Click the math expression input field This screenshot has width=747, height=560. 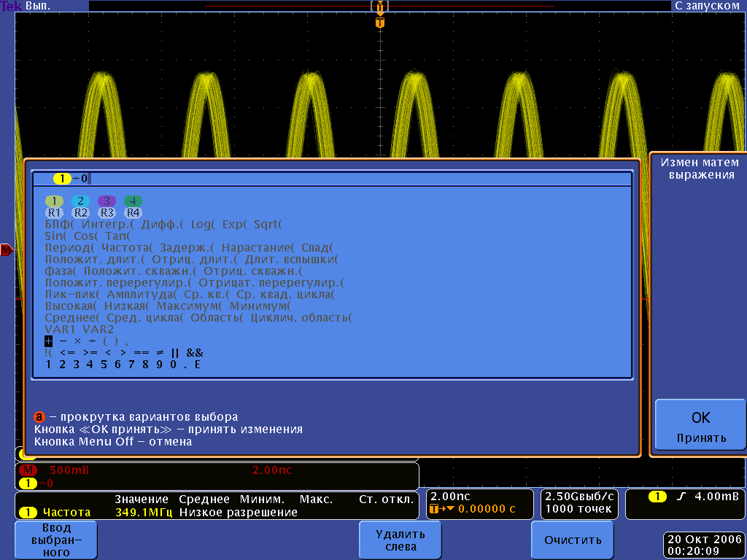tap(332, 179)
